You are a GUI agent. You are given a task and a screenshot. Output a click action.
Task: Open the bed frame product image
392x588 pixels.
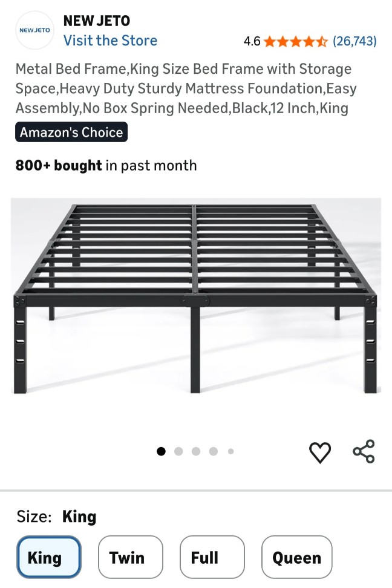[196, 296]
